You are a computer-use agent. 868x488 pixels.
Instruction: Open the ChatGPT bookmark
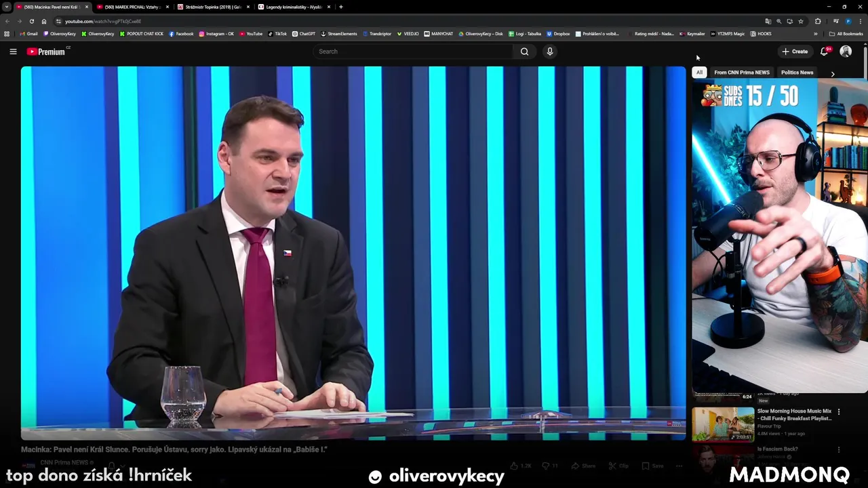coord(304,34)
